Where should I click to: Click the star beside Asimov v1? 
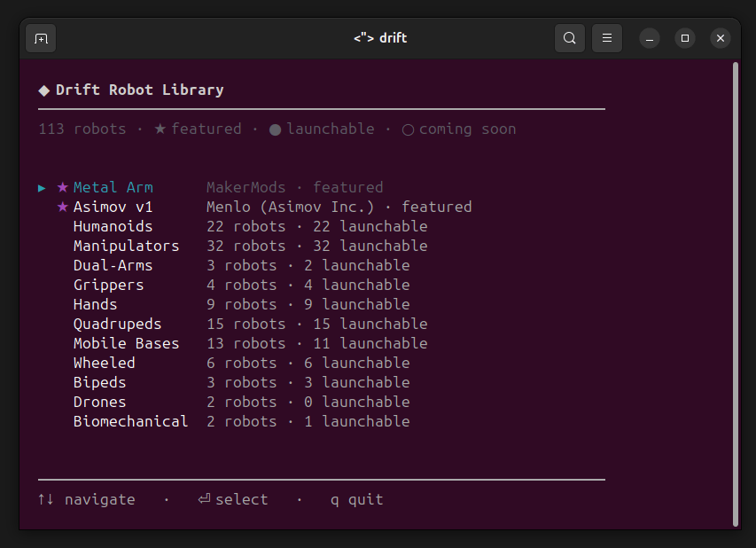(63, 207)
